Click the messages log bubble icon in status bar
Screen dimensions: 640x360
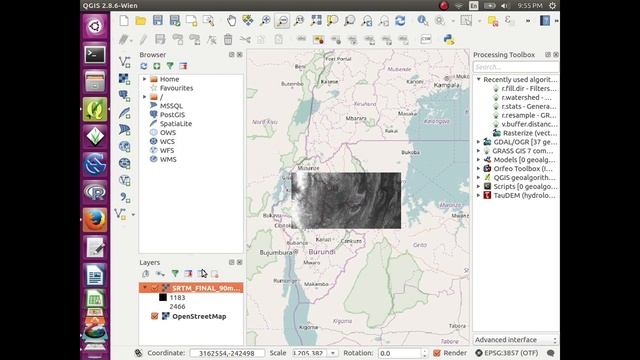[551, 353]
